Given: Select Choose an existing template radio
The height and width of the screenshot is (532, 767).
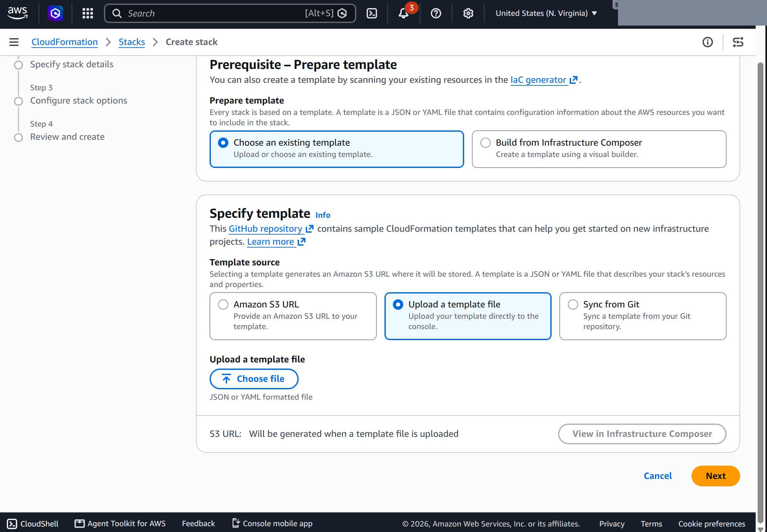Looking at the screenshot, I should (x=223, y=143).
